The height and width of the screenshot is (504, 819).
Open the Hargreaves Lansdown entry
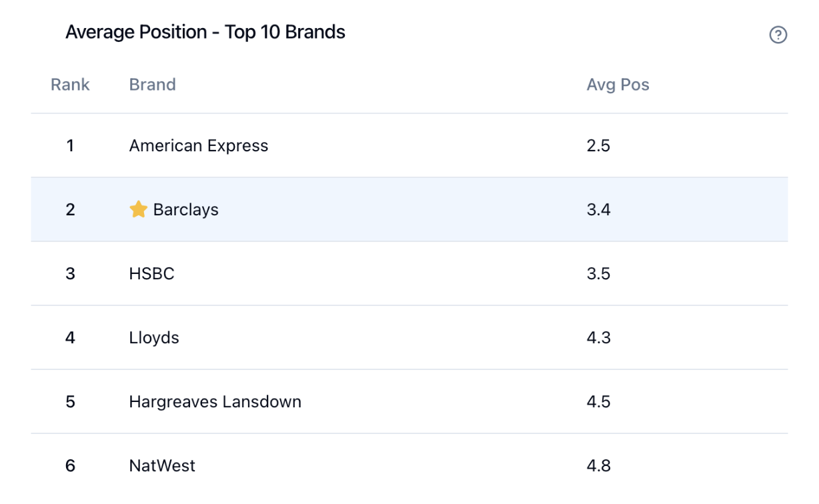pyautogui.click(x=215, y=402)
